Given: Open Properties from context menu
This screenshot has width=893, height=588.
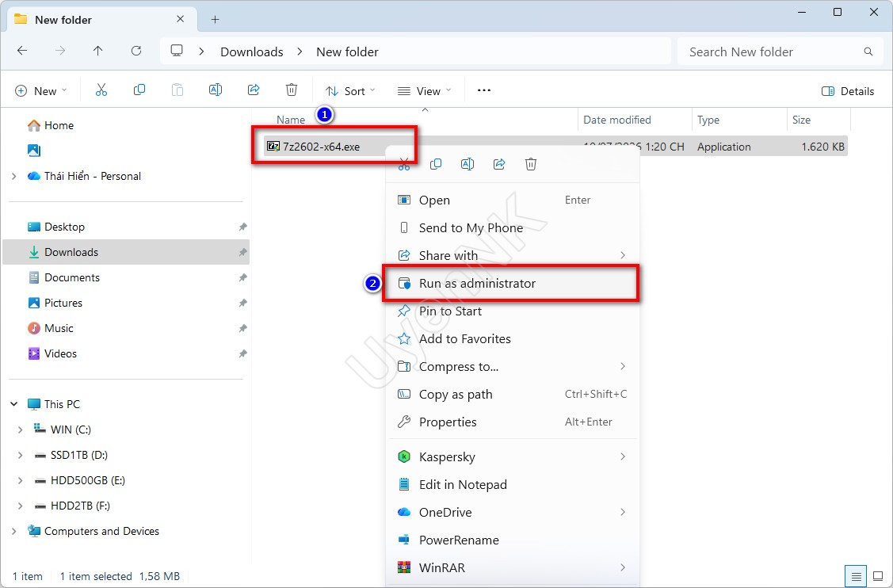Looking at the screenshot, I should tap(513, 422).
